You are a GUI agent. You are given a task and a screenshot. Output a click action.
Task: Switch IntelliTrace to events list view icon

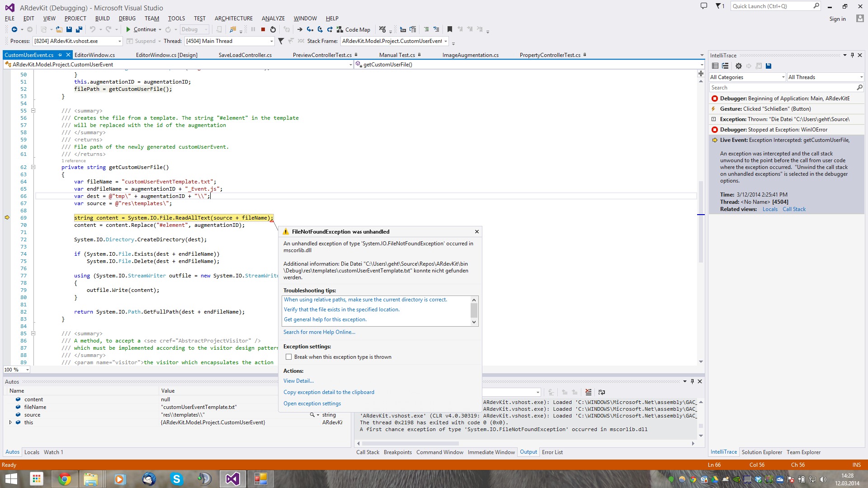click(715, 66)
